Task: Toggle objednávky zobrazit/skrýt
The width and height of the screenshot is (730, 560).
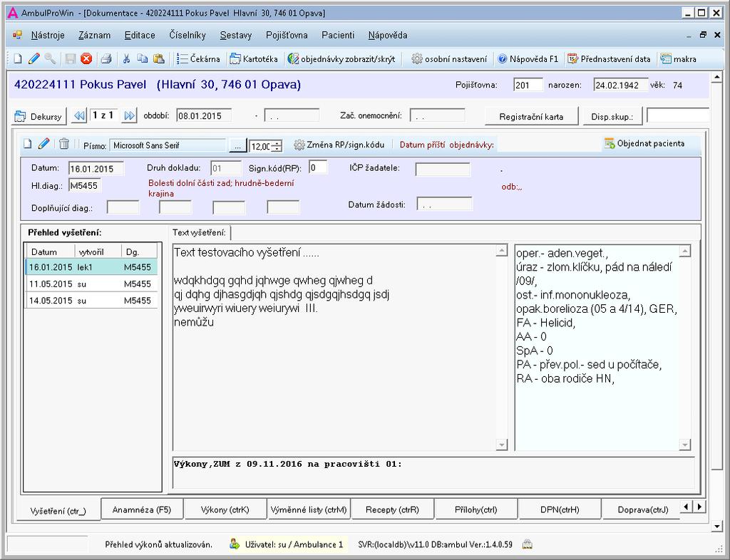Action: (341, 59)
